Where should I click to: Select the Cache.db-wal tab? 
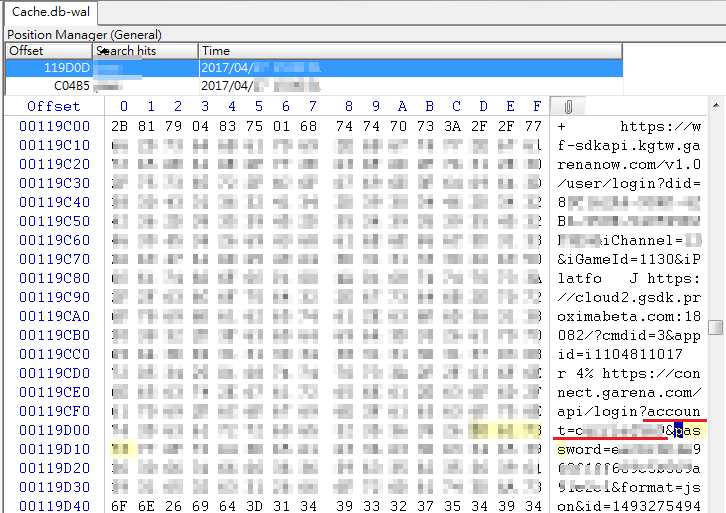pos(51,12)
